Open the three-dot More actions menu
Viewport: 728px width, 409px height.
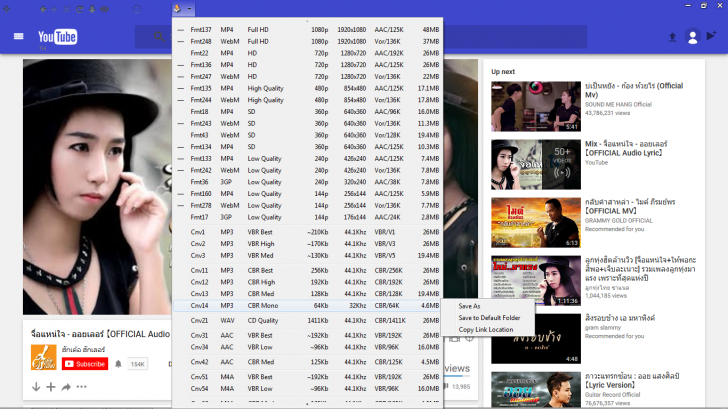click(81, 387)
